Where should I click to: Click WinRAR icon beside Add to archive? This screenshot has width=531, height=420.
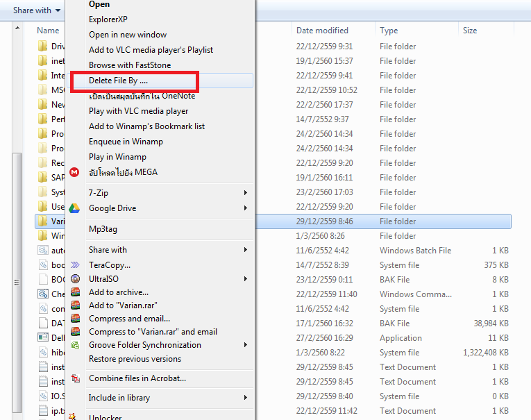75,292
